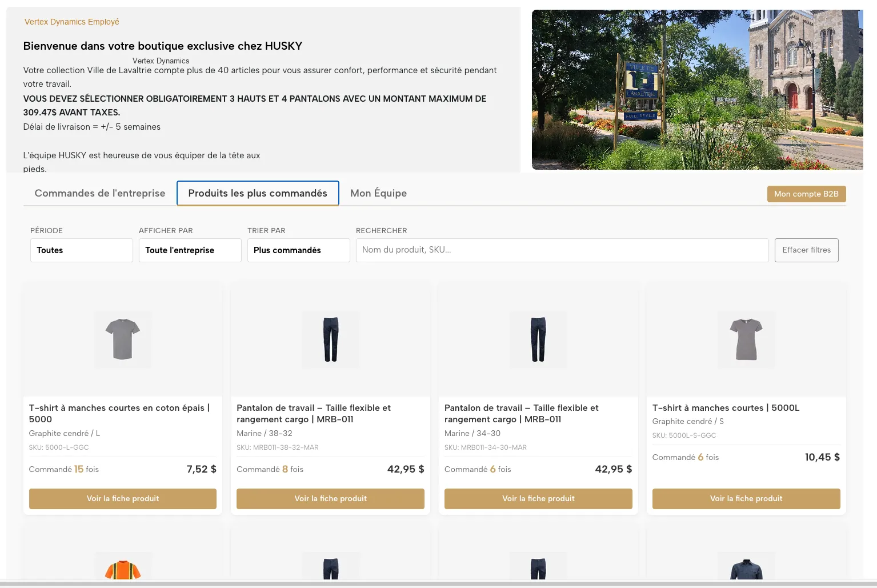
Task: Click the Marine 34-30 work pants image
Action: (538, 339)
